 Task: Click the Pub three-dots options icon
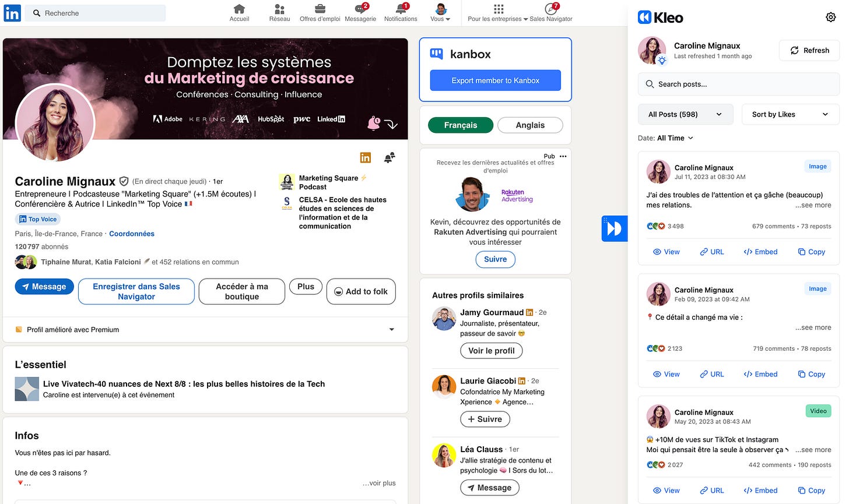[563, 156]
